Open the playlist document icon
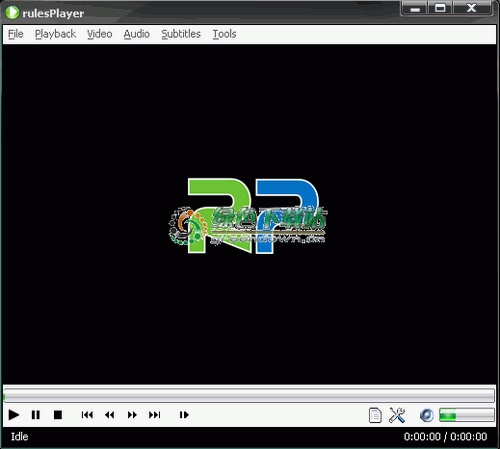Image resolution: width=500 pixels, height=449 pixels. point(375,415)
